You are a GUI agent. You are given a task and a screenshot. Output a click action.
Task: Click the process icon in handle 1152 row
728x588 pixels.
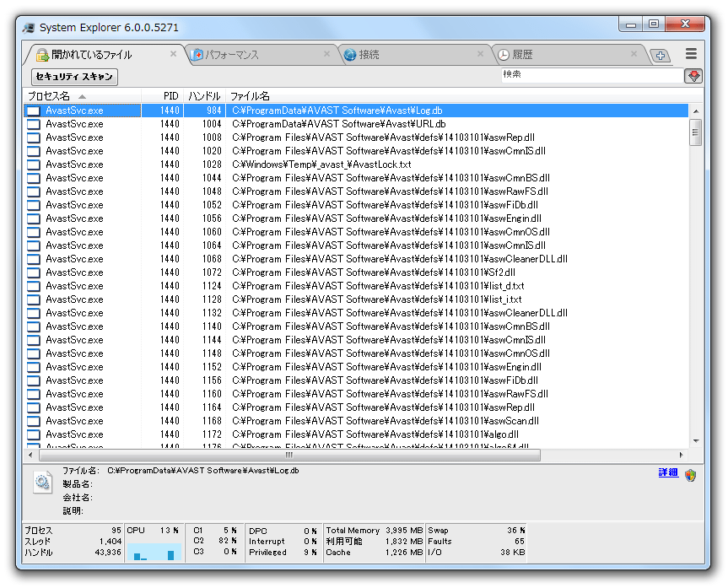pyautogui.click(x=34, y=366)
